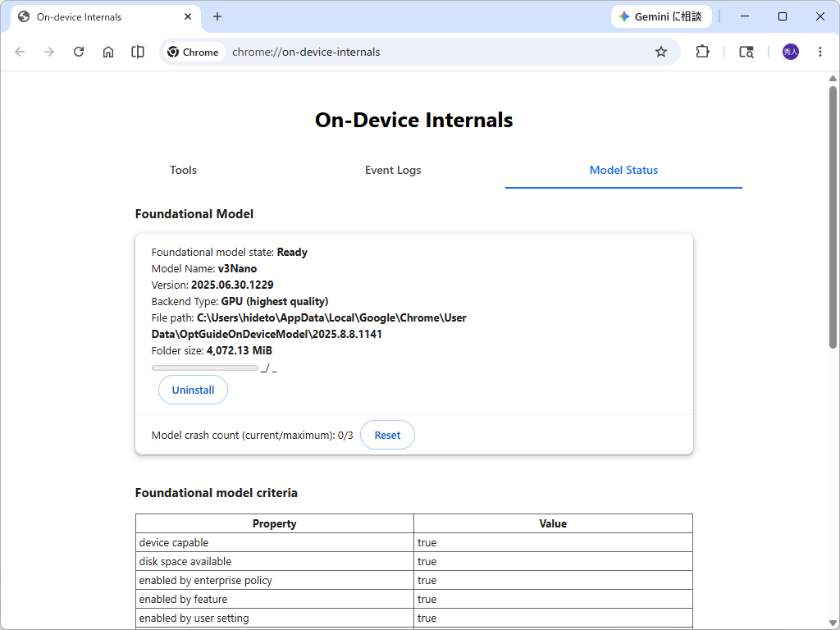
Task: Click the 'disk space available' cell
Action: [275, 561]
